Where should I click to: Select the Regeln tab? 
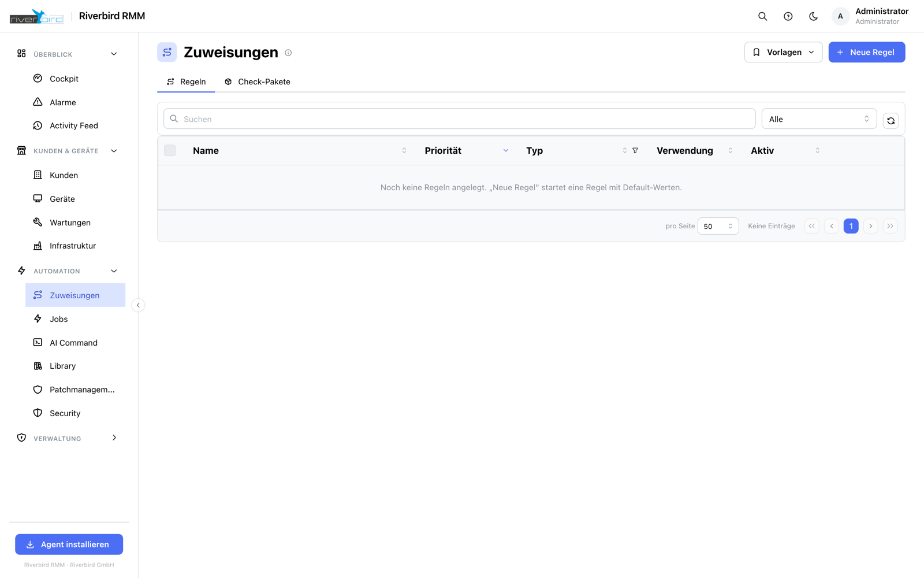pyautogui.click(x=186, y=81)
